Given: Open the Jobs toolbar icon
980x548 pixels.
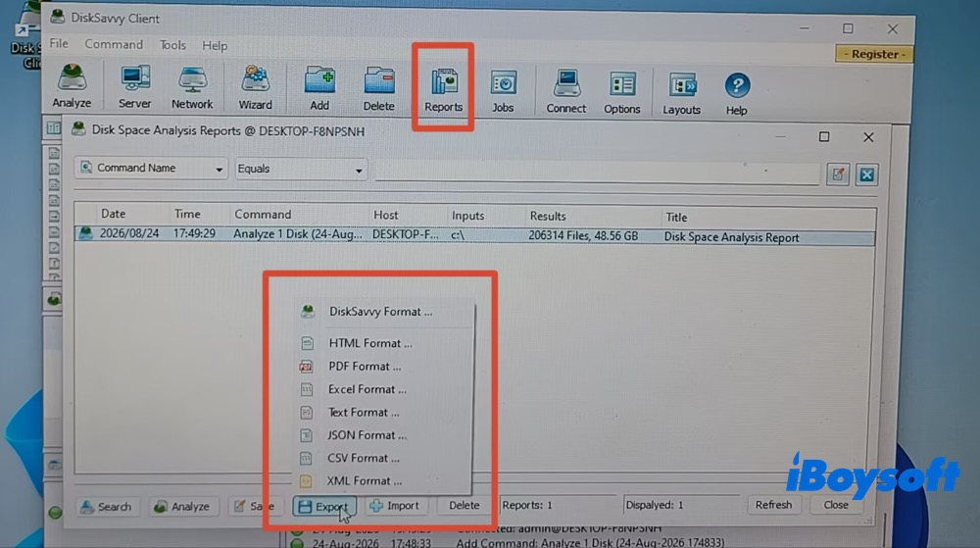Looking at the screenshot, I should (x=503, y=90).
